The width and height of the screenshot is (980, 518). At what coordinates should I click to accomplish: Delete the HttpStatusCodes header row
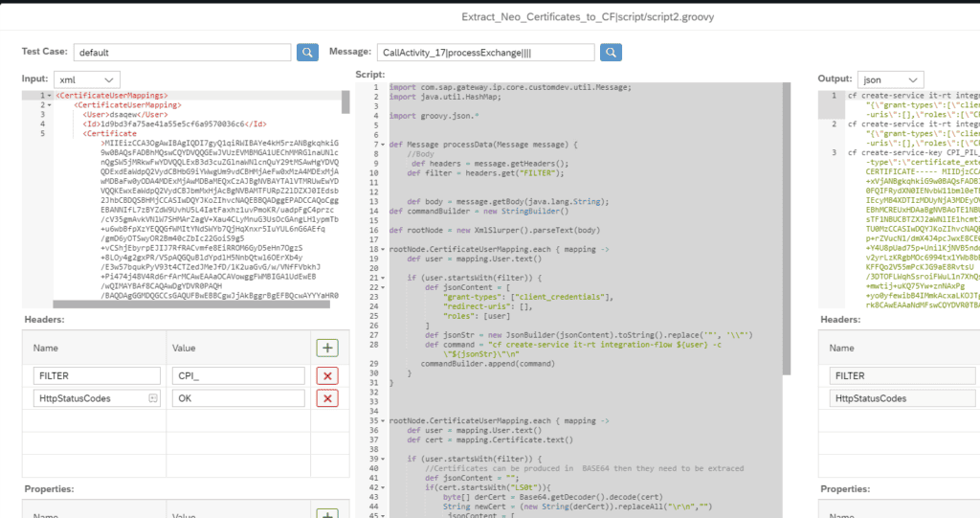(327, 398)
